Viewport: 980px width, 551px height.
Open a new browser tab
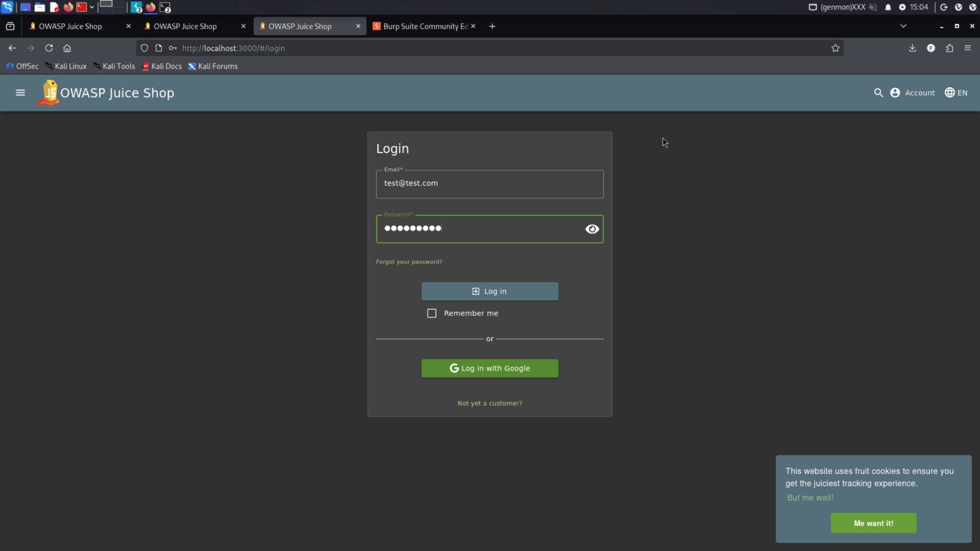tap(492, 26)
